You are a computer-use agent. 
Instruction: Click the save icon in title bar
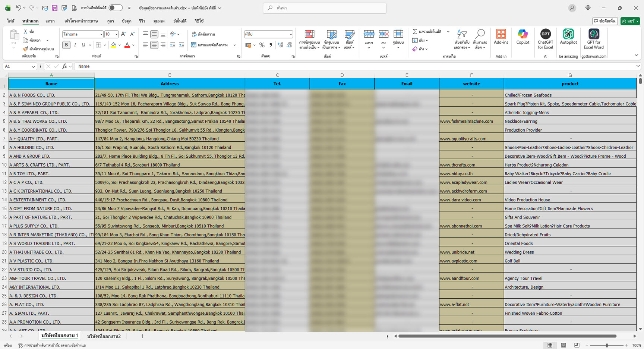point(54,8)
